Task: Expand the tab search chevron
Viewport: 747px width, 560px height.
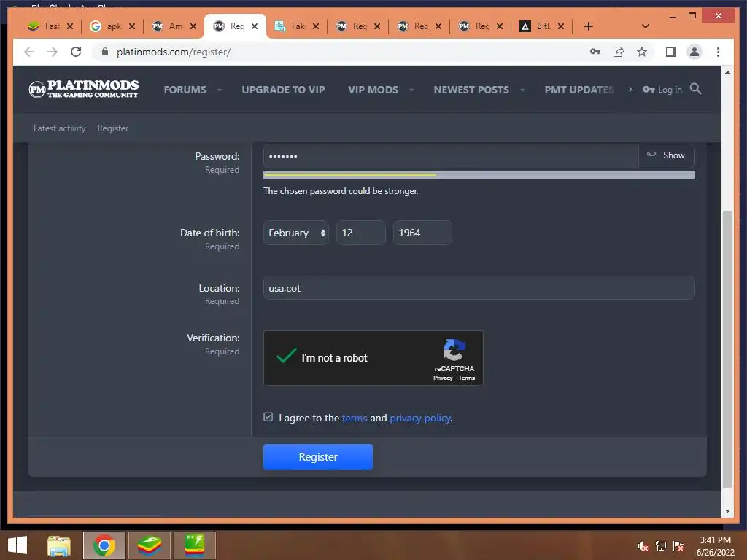Action: tap(646, 26)
